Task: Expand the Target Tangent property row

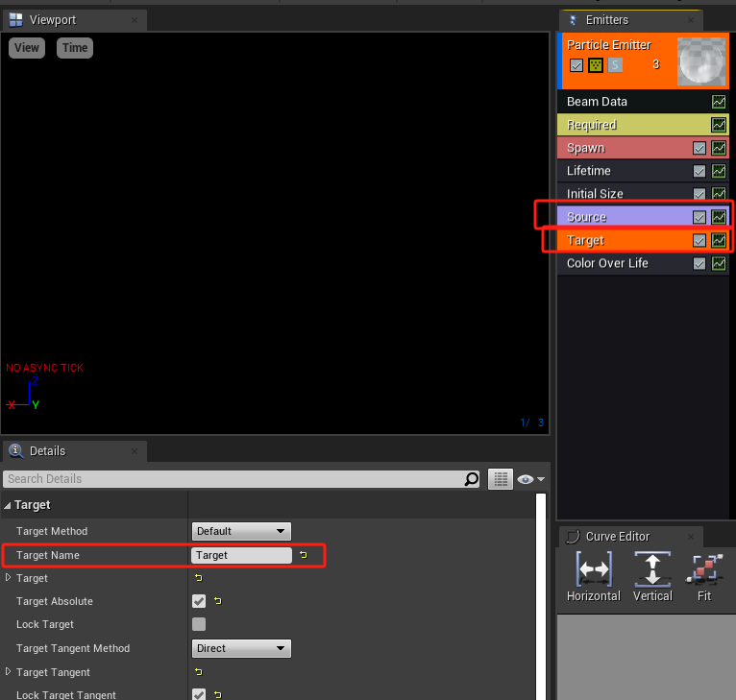Action: [x=8, y=672]
